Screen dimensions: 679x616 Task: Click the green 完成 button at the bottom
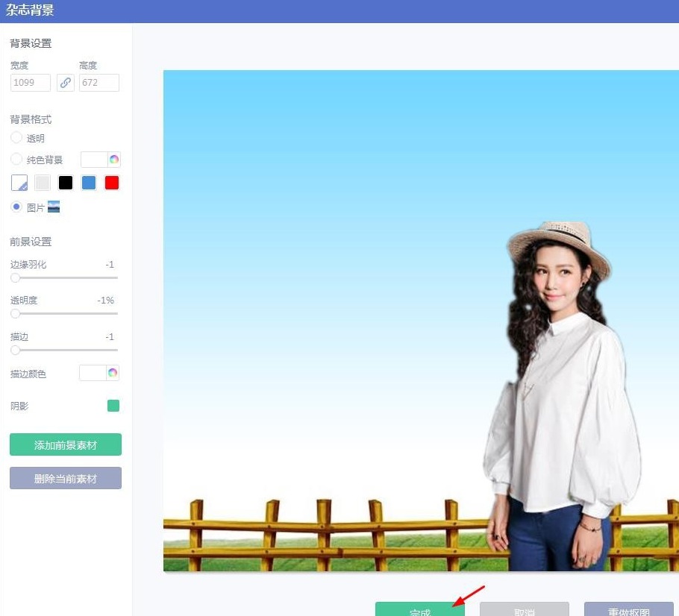click(x=419, y=610)
